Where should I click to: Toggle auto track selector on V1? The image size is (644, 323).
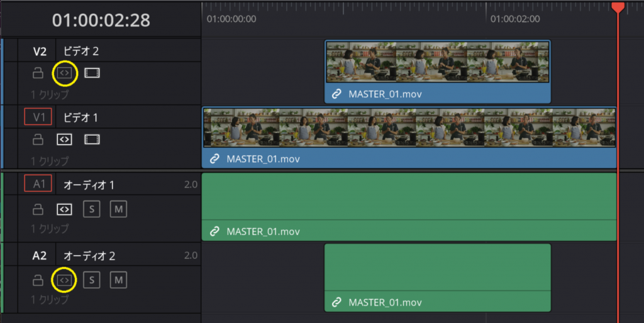[65, 140]
